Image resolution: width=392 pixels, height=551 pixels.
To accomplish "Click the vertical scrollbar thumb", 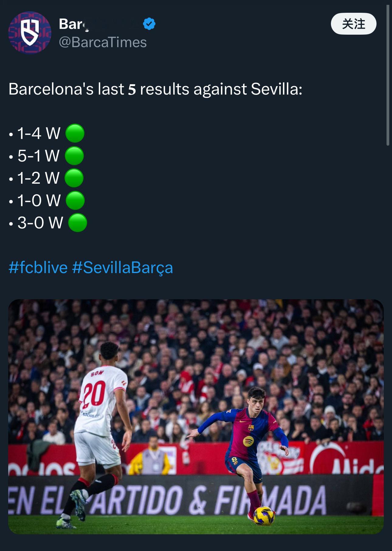I will (388, 76).
